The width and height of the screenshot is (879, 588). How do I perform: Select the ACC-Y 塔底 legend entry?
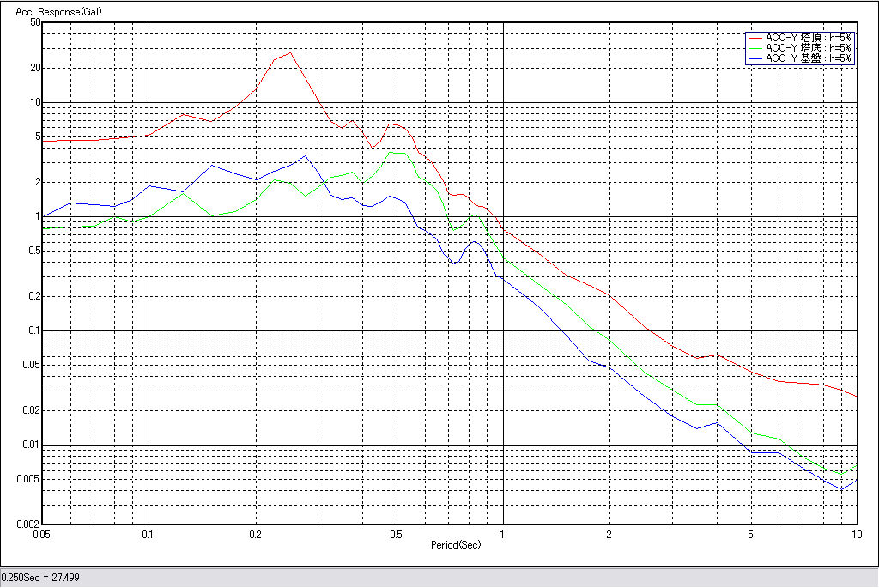(808, 48)
